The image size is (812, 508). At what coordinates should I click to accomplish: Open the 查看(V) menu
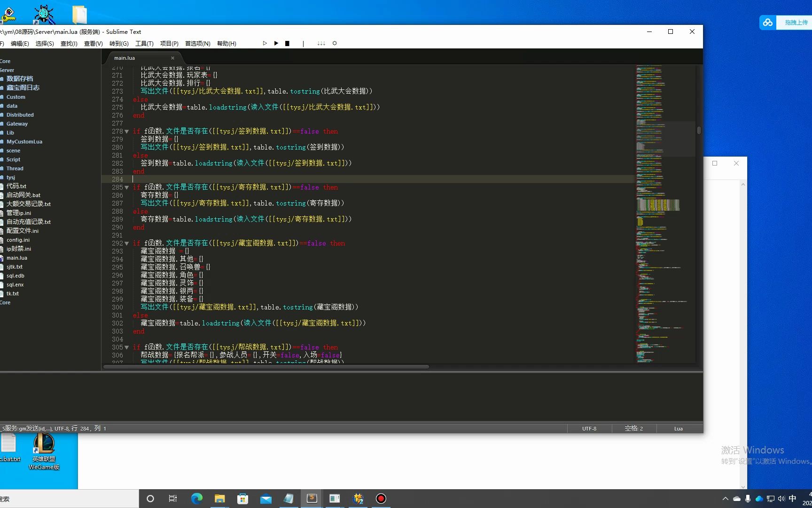tap(94, 43)
